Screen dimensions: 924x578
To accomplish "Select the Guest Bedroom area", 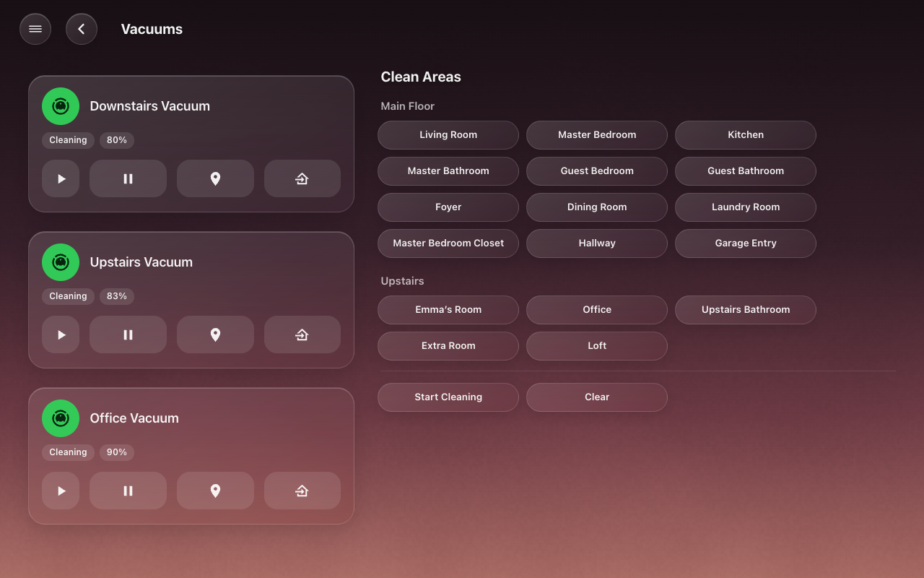I will click(x=597, y=171).
